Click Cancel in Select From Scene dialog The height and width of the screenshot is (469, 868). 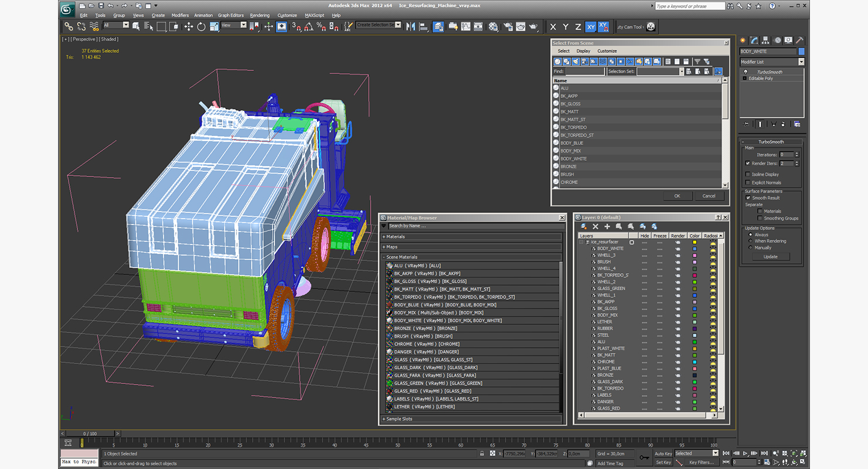click(x=708, y=196)
